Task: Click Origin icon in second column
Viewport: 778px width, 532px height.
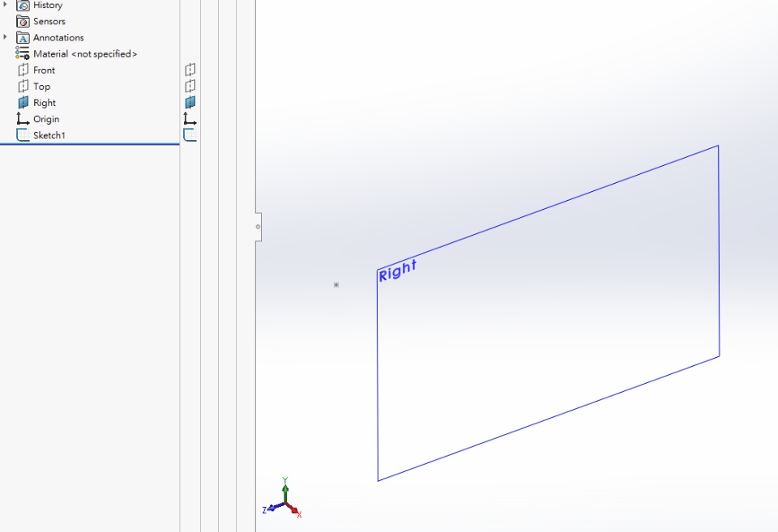Action: tap(190, 118)
